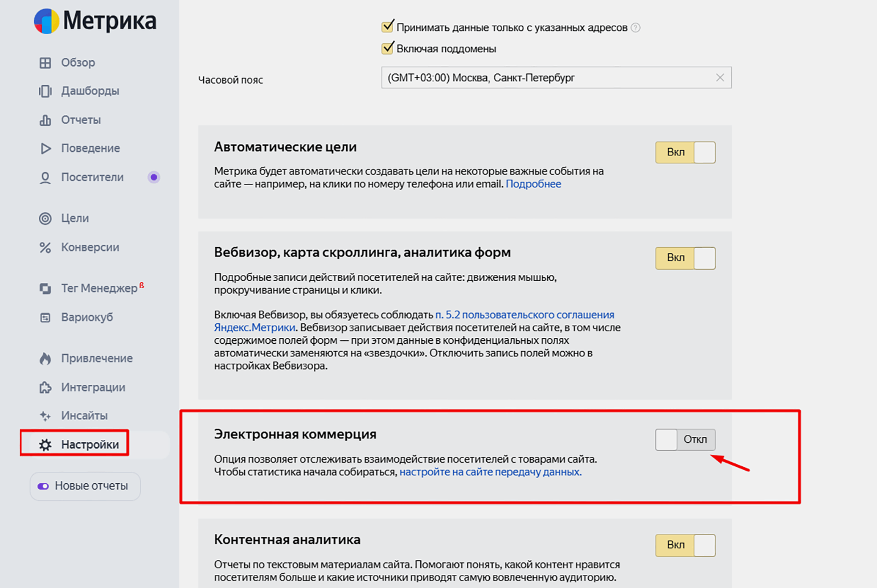Click the Отчеты bar chart icon
This screenshot has height=588, width=877.
click(x=45, y=120)
